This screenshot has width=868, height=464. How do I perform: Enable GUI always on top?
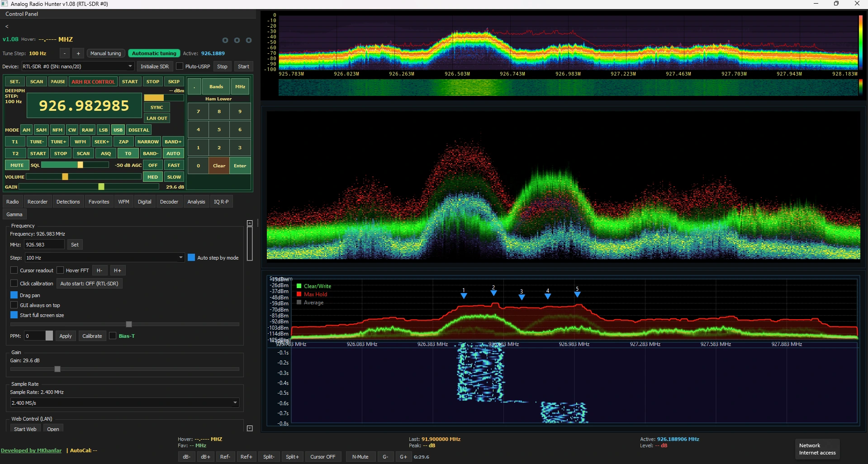point(14,305)
